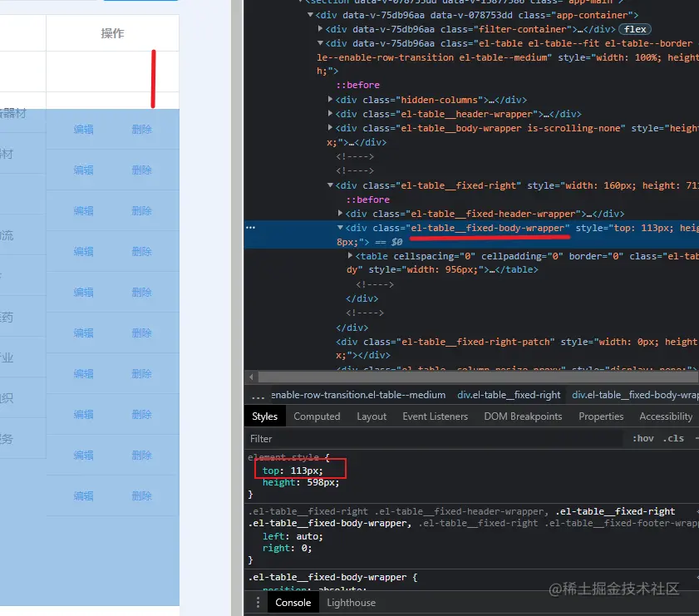Select the DOM Breakpoints tab
This screenshot has width=699, height=616.
point(523,416)
